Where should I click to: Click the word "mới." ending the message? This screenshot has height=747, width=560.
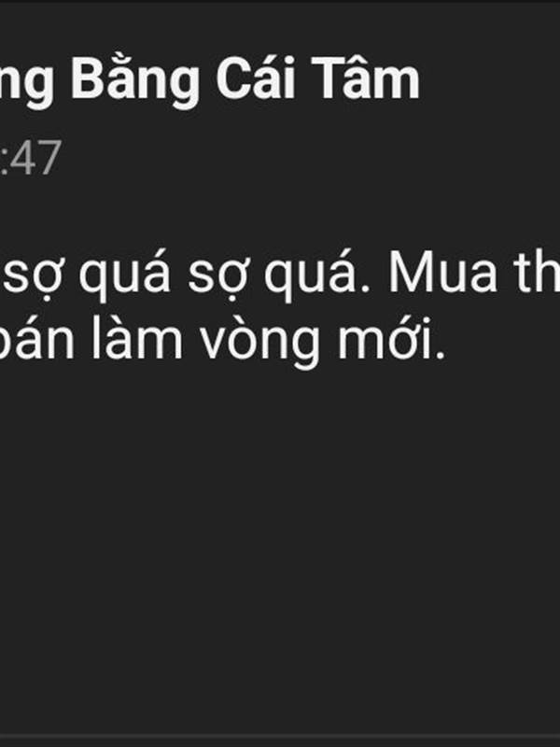[x=391, y=340]
